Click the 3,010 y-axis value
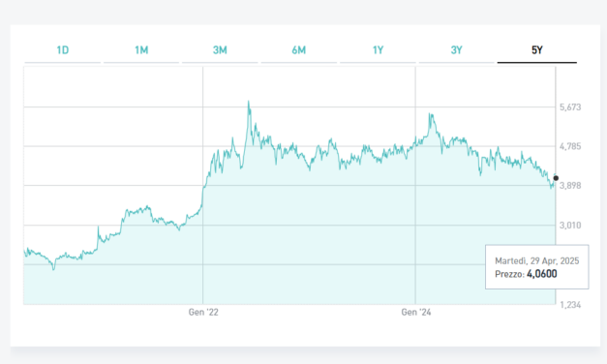Screen dimensions: 607x364 (x=570, y=226)
